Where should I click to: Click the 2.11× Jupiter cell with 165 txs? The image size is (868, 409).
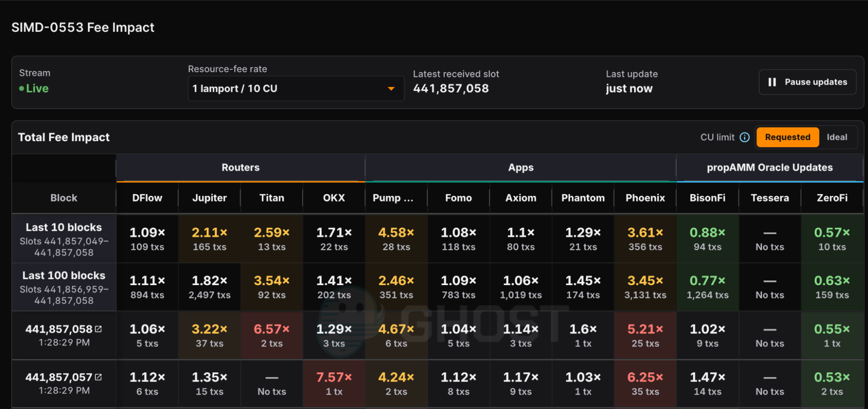click(x=210, y=239)
